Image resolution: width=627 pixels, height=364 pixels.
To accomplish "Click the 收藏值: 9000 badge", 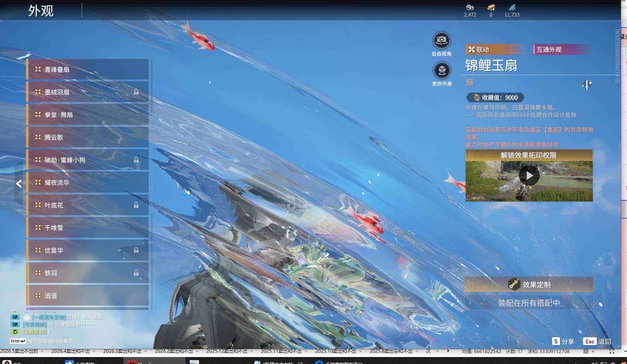I will coord(495,98).
